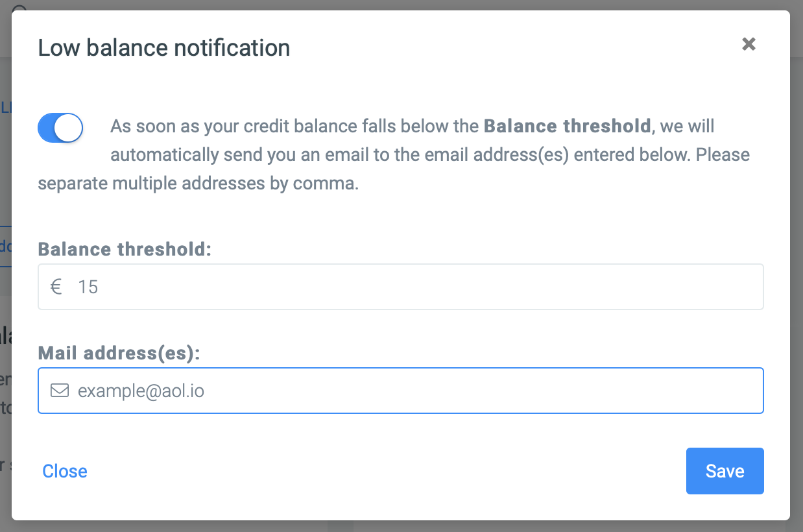The image size is (803, 532).
Task: Click the "Mail address(es):" field label
Action: coord(120,353)
